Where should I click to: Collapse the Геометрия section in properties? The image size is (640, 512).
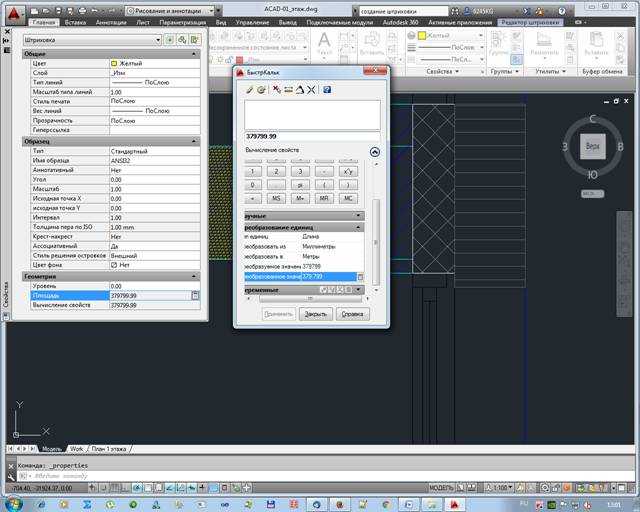pyautogui.click(x=195, y=276)
